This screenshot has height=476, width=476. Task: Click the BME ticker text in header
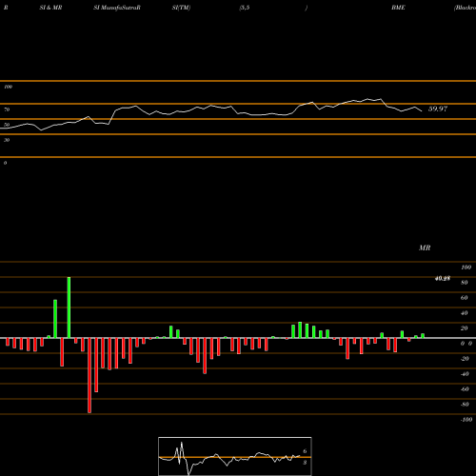[x=398, y=8]
